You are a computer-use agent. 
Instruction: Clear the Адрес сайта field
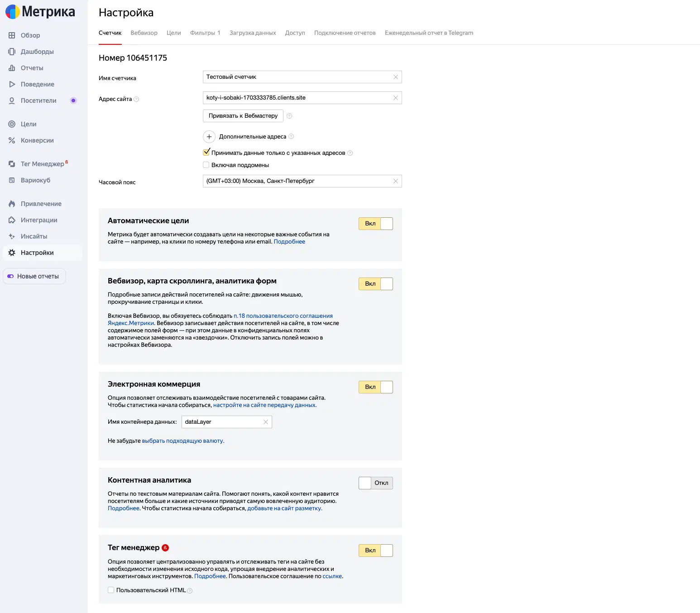tap(396, 98)
